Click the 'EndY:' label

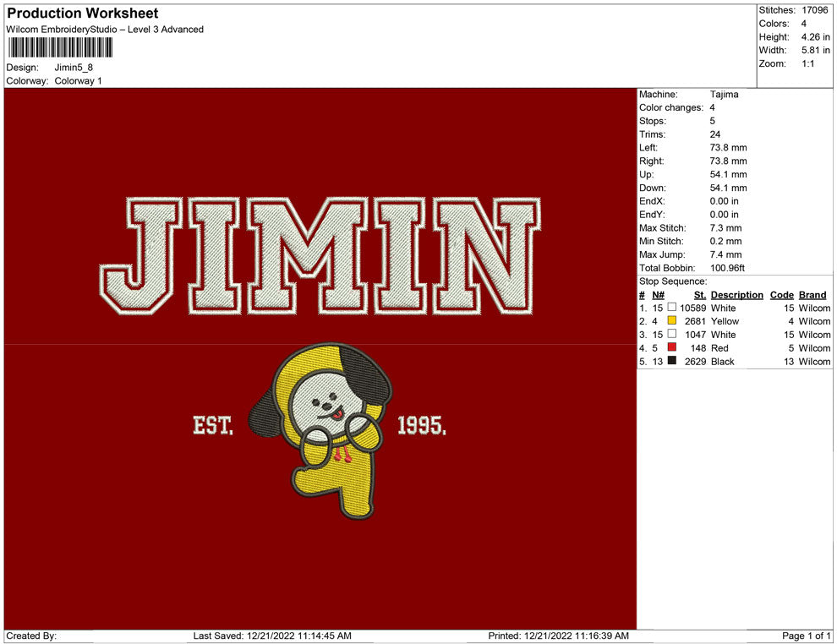click(x=652, y=215)
